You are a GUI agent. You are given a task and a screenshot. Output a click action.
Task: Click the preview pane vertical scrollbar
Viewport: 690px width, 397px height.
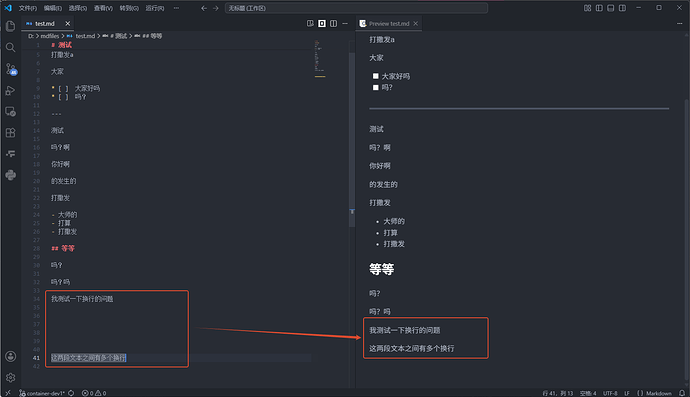[x=687, y=238]
